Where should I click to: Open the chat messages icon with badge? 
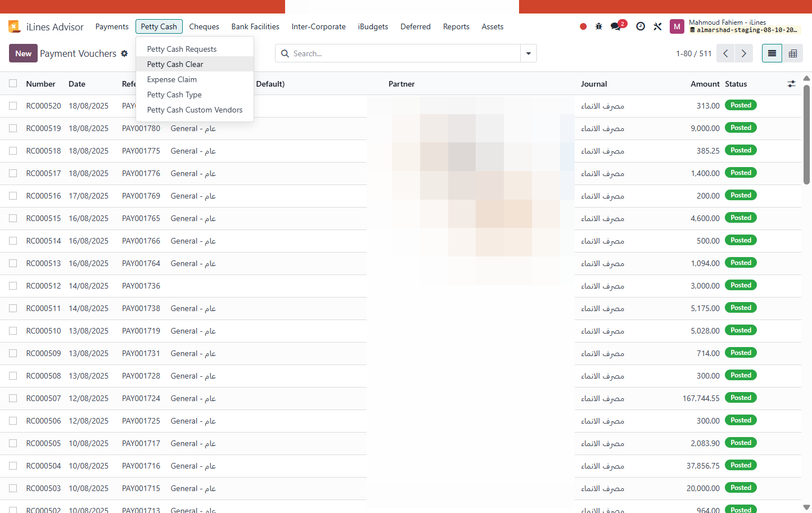pos(617,26)
